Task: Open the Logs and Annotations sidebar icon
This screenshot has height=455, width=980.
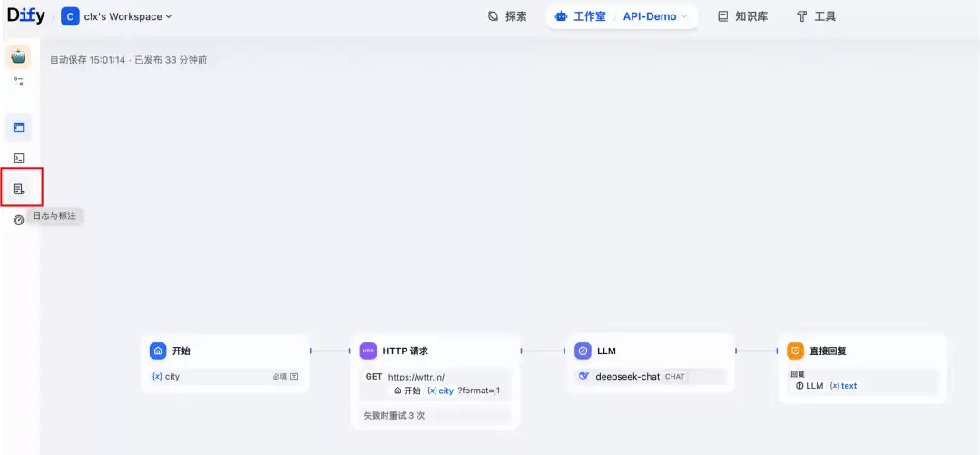Action: [x=19, y=188]
